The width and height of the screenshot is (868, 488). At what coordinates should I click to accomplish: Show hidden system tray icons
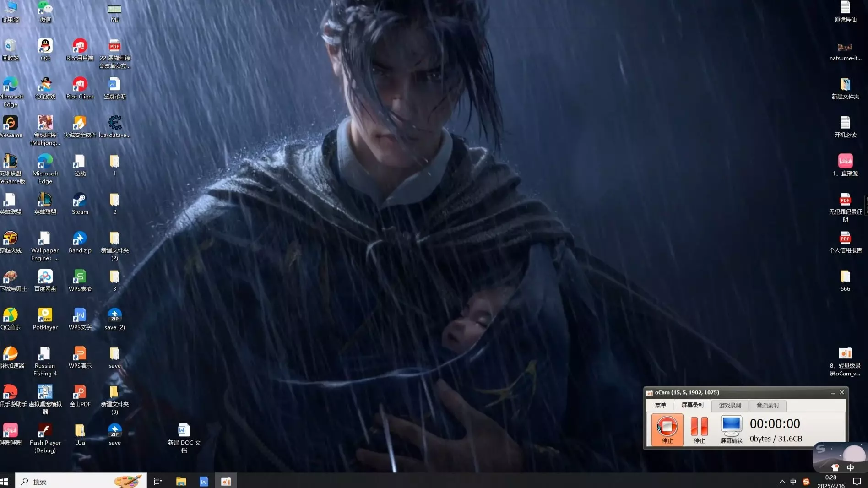pyautogui.click(x=782, y=482)
